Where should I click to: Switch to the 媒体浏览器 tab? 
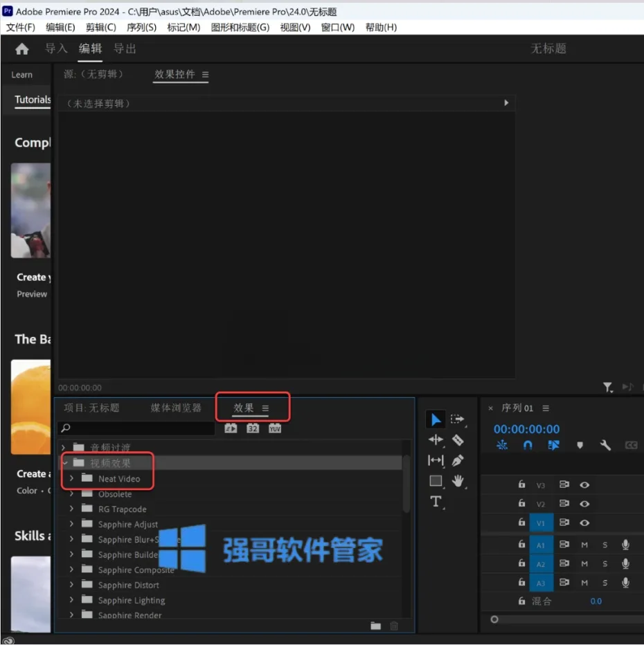[176, 408]
